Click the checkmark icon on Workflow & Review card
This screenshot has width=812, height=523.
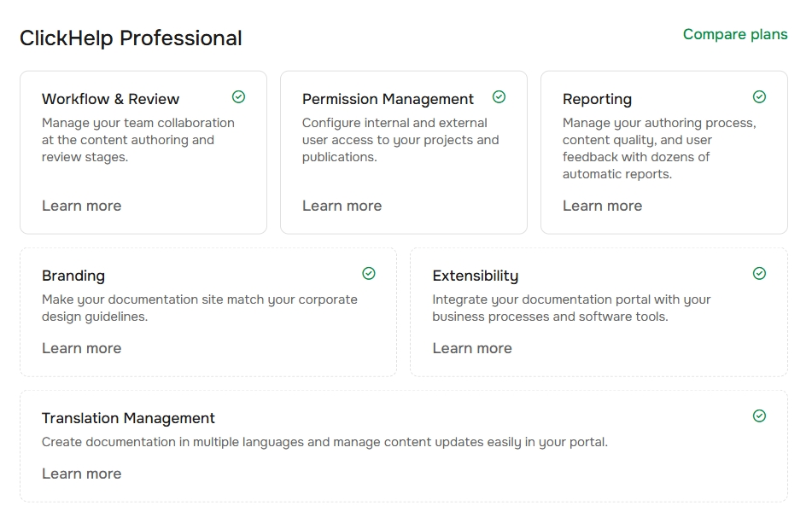(x=238, y=97)
